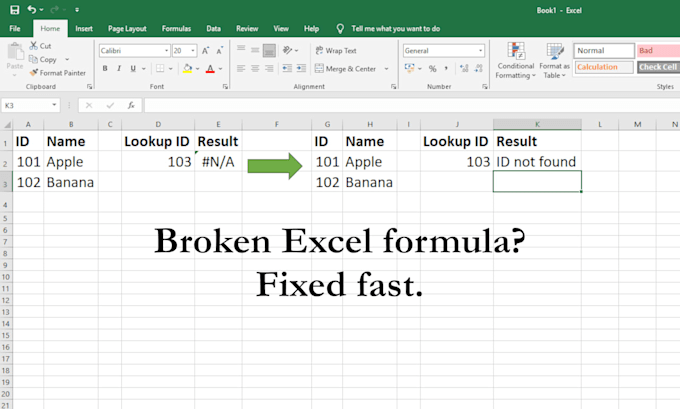Open Merge & Center dropdown arrow
The width and height of the screenshot is (680, 409).
pyautogui.click(x=386, y=69)
